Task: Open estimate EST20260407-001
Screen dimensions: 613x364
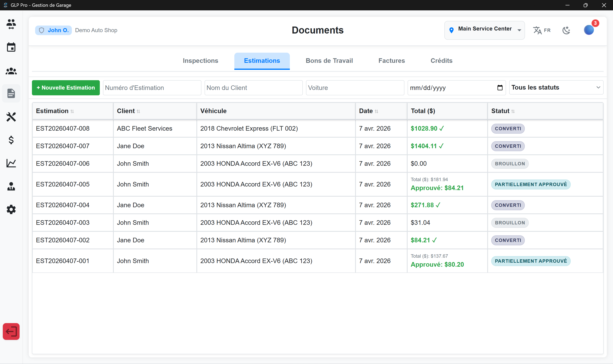Action: pos(62,261)
